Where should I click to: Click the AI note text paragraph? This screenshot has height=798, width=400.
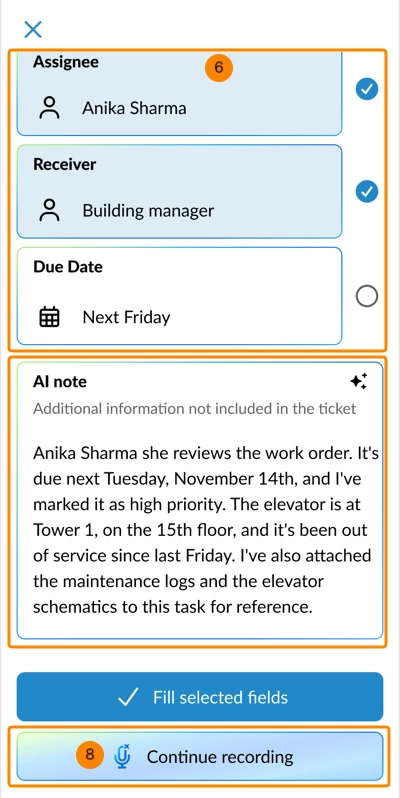coord(206,530)
